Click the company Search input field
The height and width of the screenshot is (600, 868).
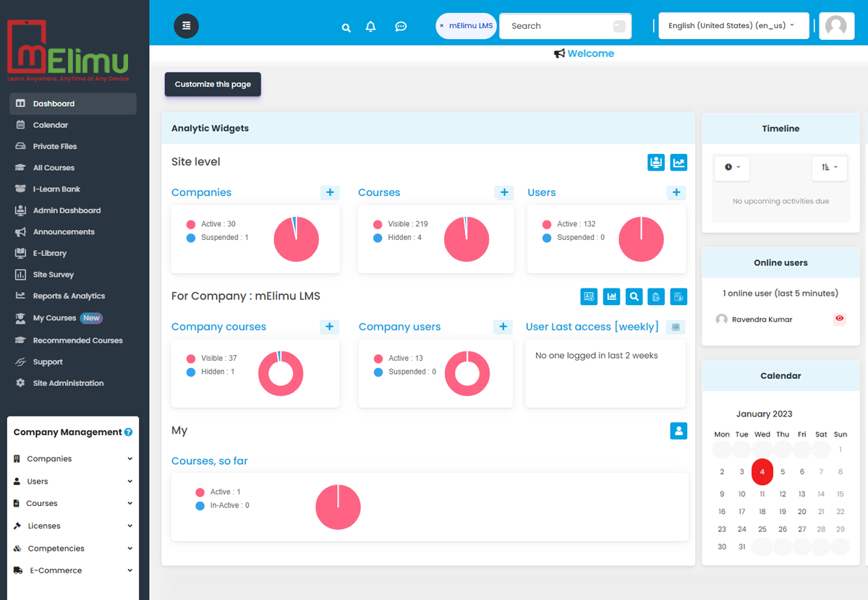pyautogui.click(x=557, y=26)
